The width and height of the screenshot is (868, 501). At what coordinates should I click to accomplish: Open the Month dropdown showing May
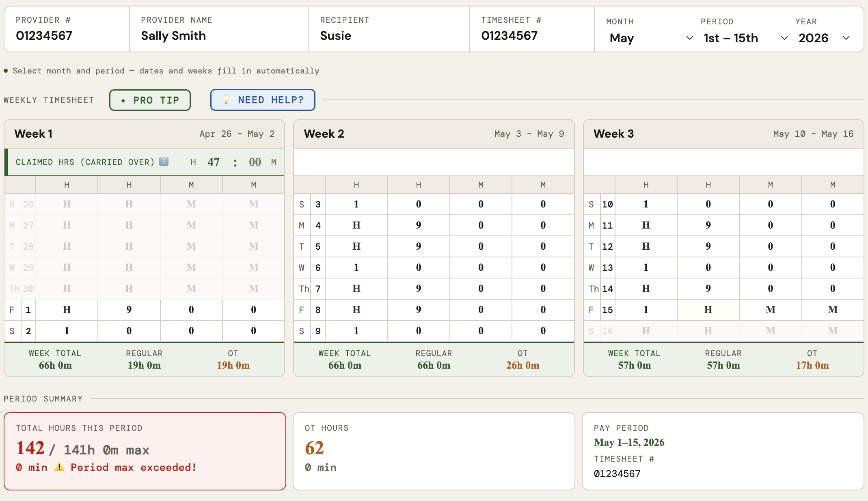tap(651, 38)
